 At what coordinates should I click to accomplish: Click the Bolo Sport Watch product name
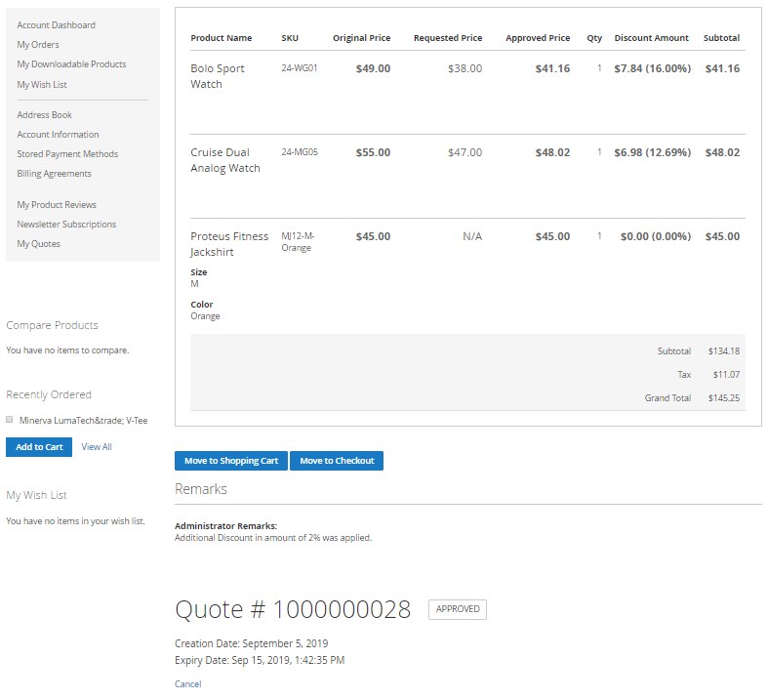(x=218, y=76)
